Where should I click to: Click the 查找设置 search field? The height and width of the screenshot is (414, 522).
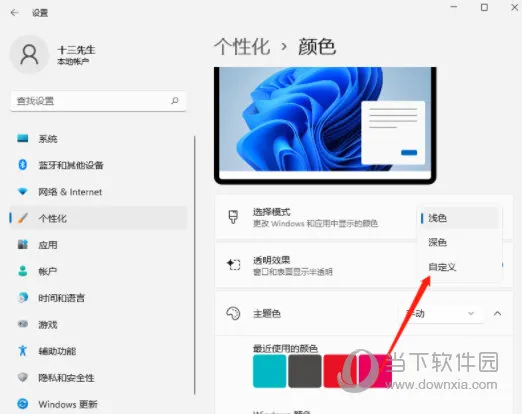pos(98,101)
